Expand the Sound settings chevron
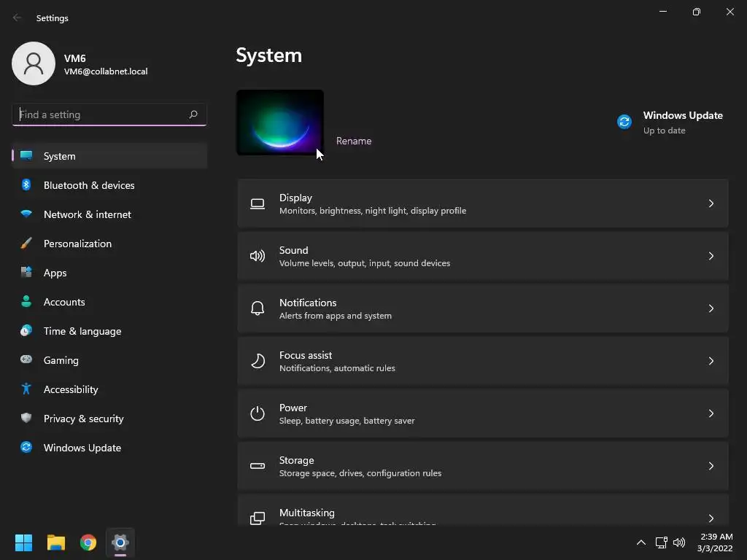The image size is (747, 560). coord(711,256)
